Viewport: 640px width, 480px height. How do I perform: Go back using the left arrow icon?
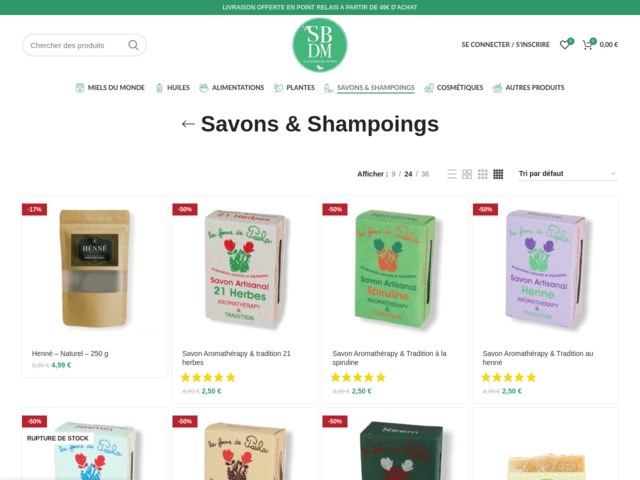[x=188, y=124]
